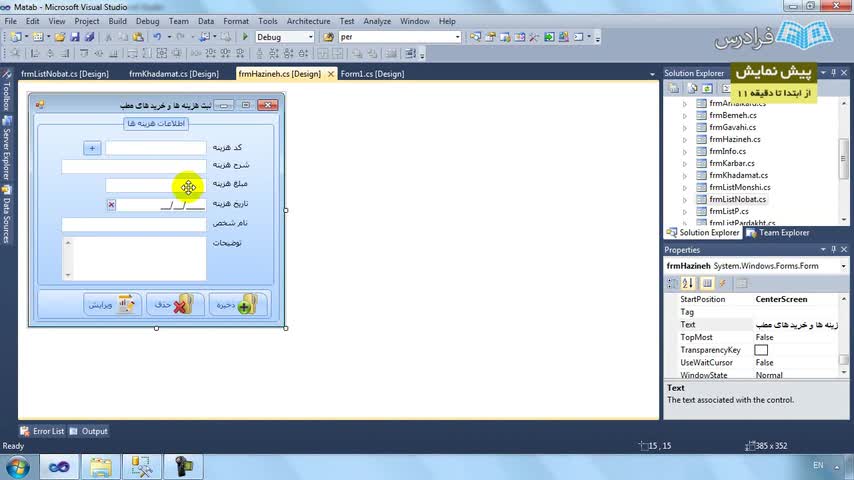Switch to Form1.cs [Design] tab

click(373, 74)
